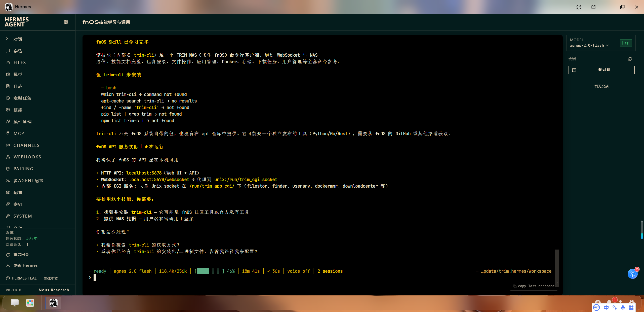Image resolution: width=644 pixels, height=312 pixels.
Task: Switch theme via HERMES TEAL
Action: [21, 278]
